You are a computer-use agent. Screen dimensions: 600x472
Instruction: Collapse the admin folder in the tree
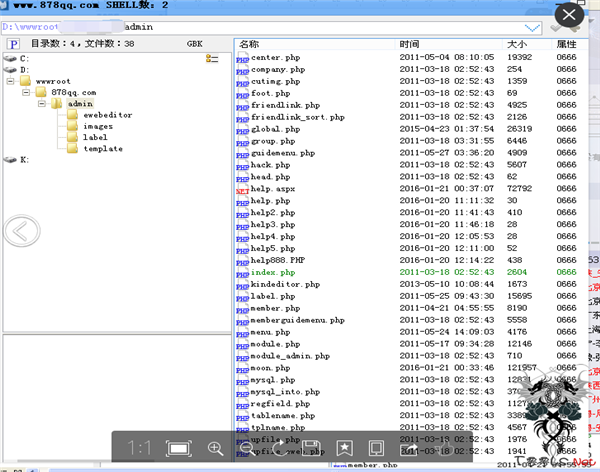click(43, 104)
